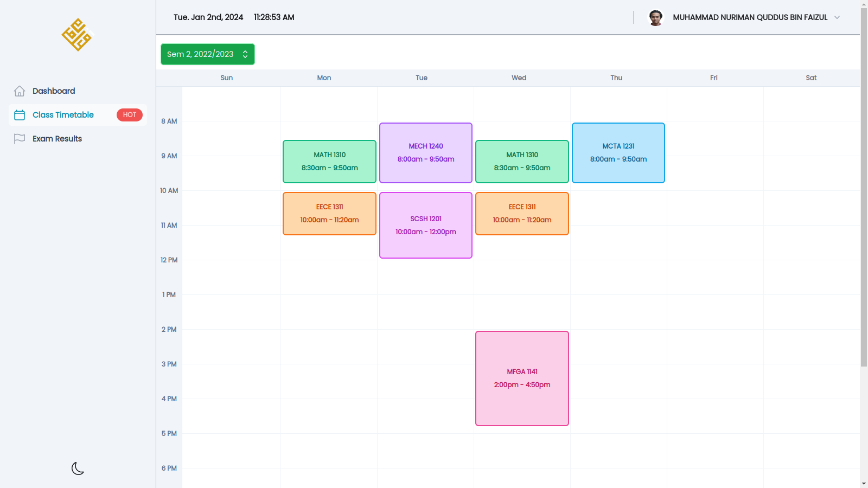Viewport: 868px width, 488px height.
Task: Open Monday MATH 1310 class block
Action: (329, 162)
